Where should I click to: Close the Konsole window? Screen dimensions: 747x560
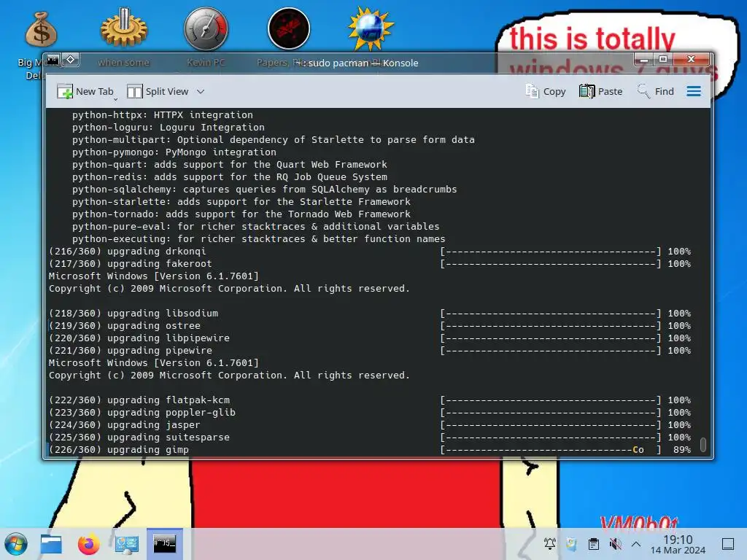(691, 60)
